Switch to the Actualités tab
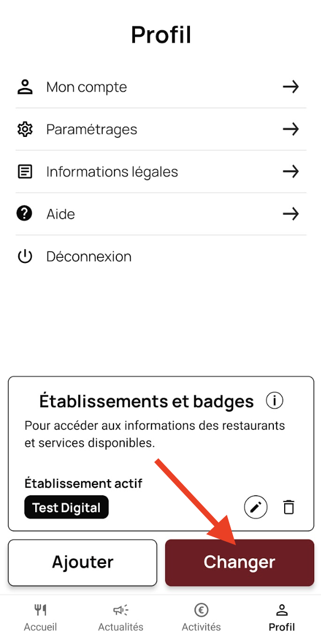The image size is (321, 644). (121, 618)
